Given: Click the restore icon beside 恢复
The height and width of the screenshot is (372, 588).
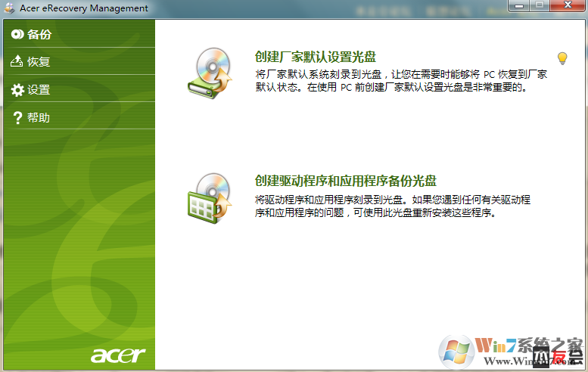Looking at the screenshot, I should coord(17,61).
